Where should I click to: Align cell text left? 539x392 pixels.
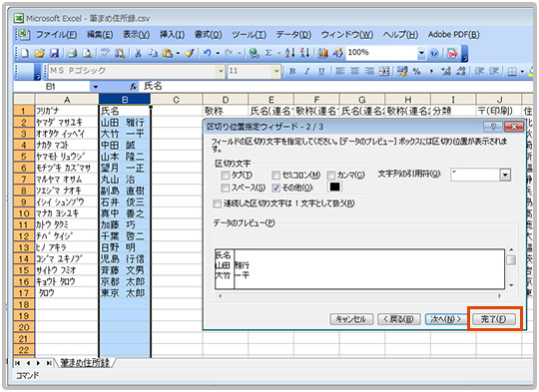pyautogui.click(x=340, y=71)
